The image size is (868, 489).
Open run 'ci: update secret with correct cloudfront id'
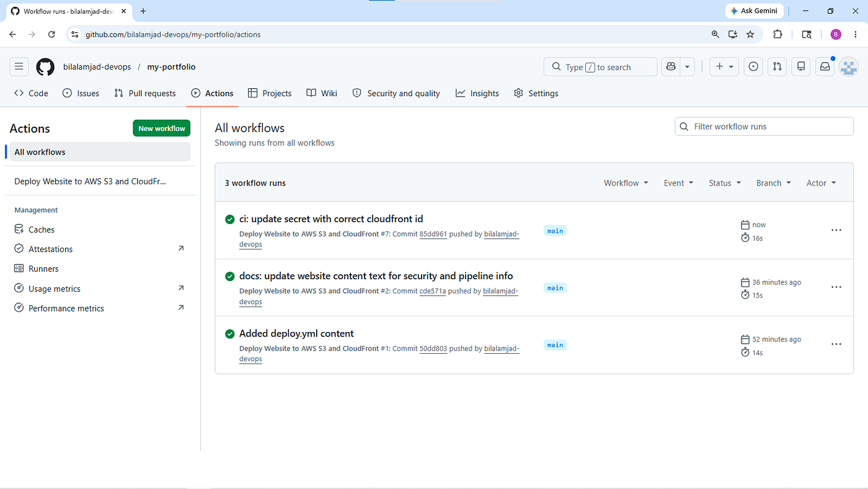click(x=331, y=219)
